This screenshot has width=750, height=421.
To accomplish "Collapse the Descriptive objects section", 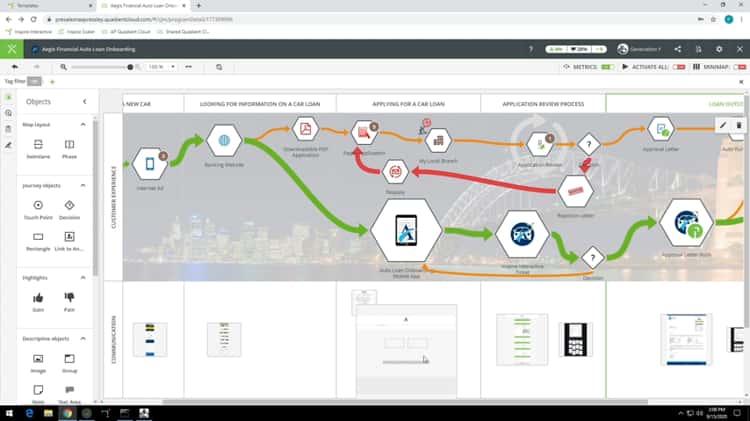I will [83, 338].
